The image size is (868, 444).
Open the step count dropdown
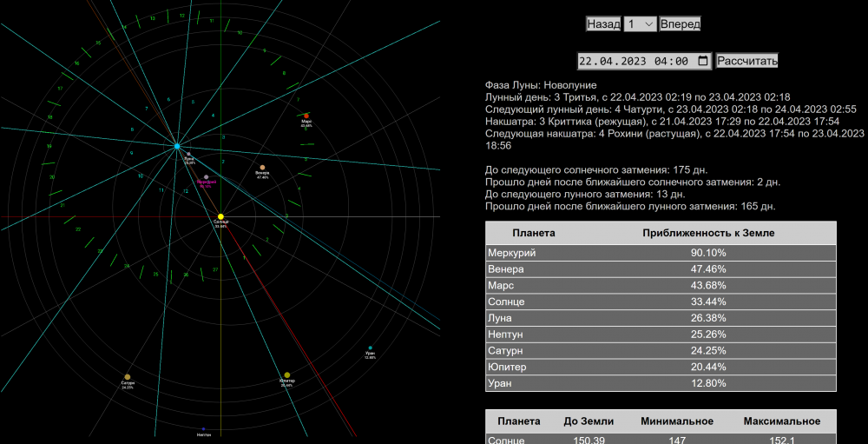640,24
